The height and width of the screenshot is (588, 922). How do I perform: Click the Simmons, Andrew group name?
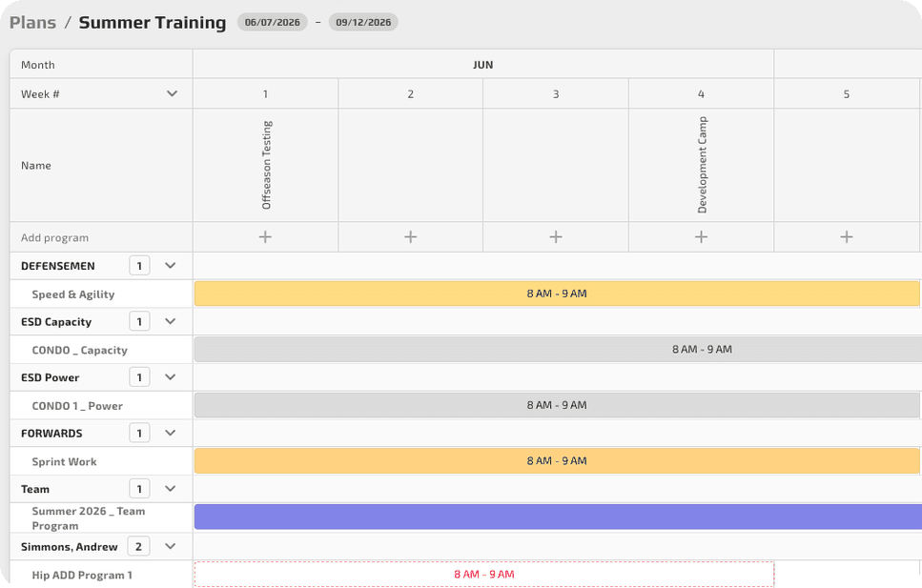[x=70, y=546]
